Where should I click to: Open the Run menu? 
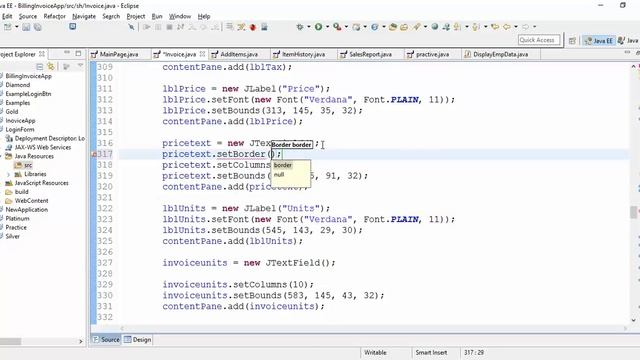tap(157, 16)
